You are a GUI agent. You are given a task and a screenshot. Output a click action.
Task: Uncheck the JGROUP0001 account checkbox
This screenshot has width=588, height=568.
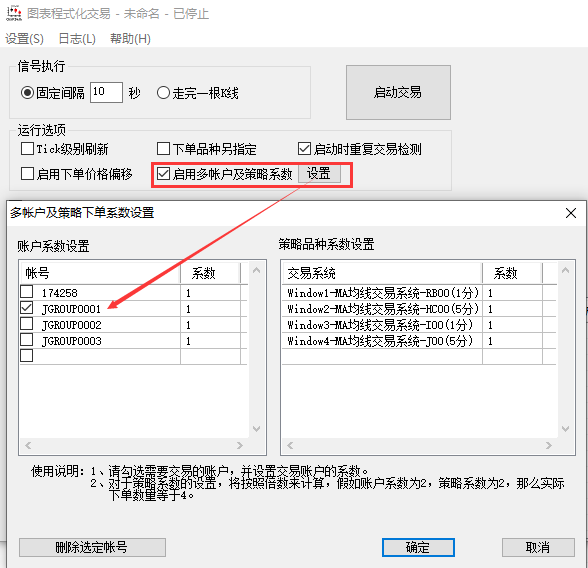pos(27,307)
